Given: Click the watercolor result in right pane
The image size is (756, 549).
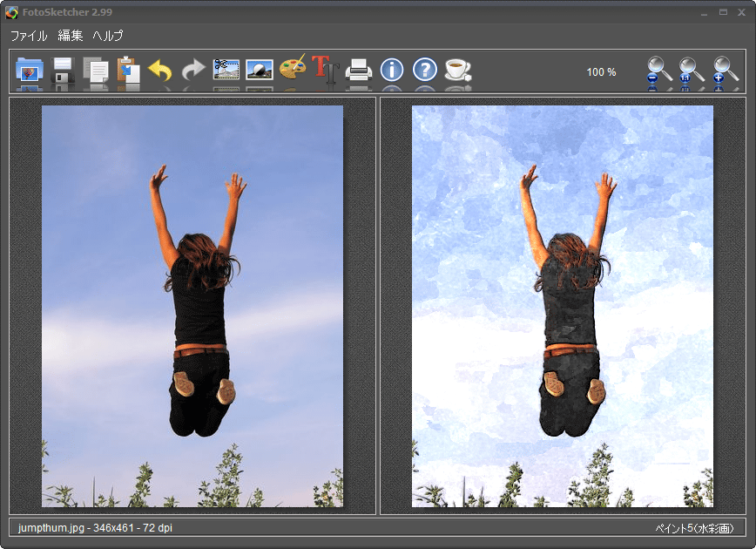Looking at the screenshot, I should coord(562,306).
